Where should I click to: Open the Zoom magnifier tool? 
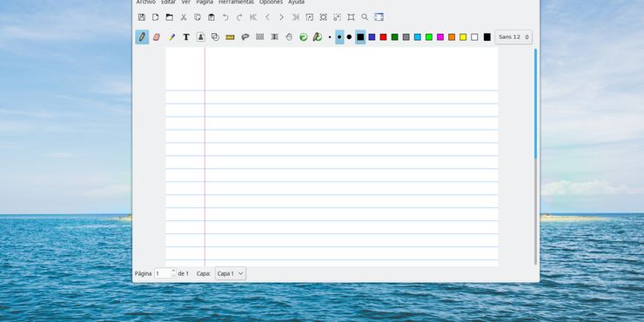[x=365, y=17]
